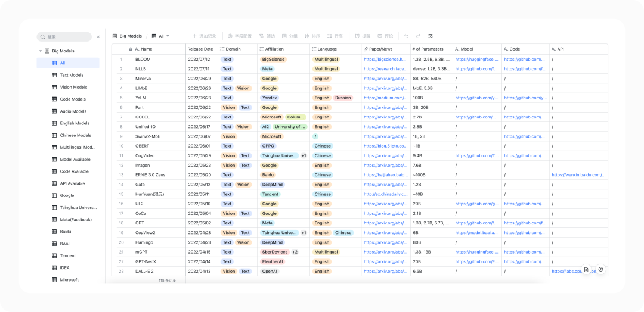Click the 添加记录 (add record) button
The height and width of the screenshot is (312, 644).
coord(204,36)
